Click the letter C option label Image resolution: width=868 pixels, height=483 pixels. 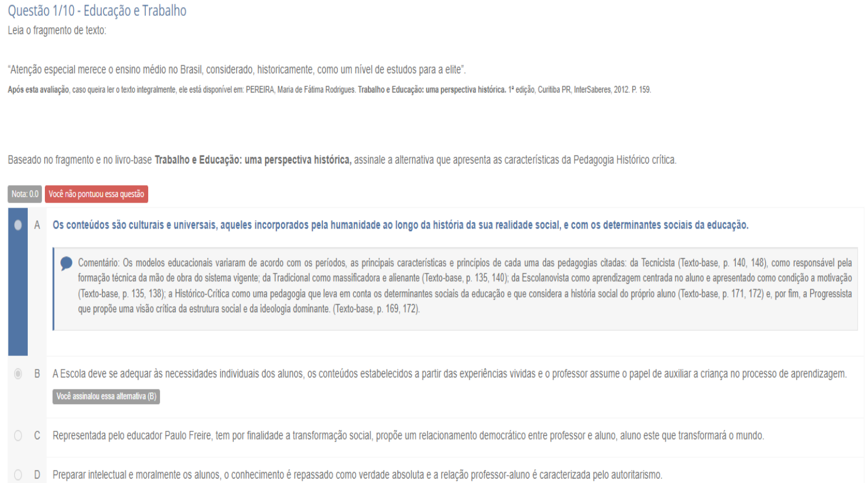click(x=37, y=435)
